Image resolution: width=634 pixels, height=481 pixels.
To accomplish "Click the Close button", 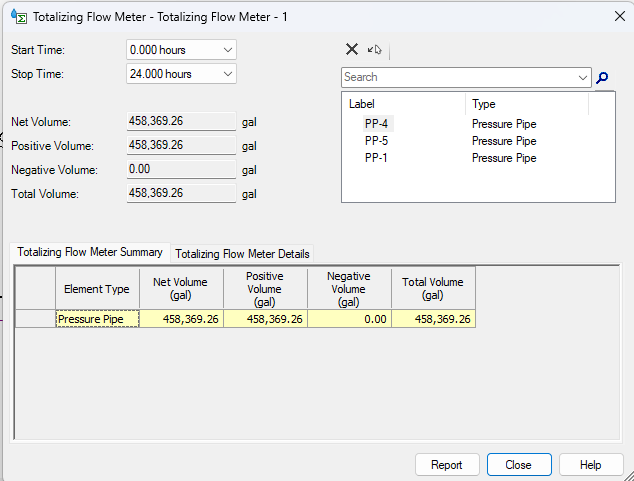I will click(x=519, y=465).
